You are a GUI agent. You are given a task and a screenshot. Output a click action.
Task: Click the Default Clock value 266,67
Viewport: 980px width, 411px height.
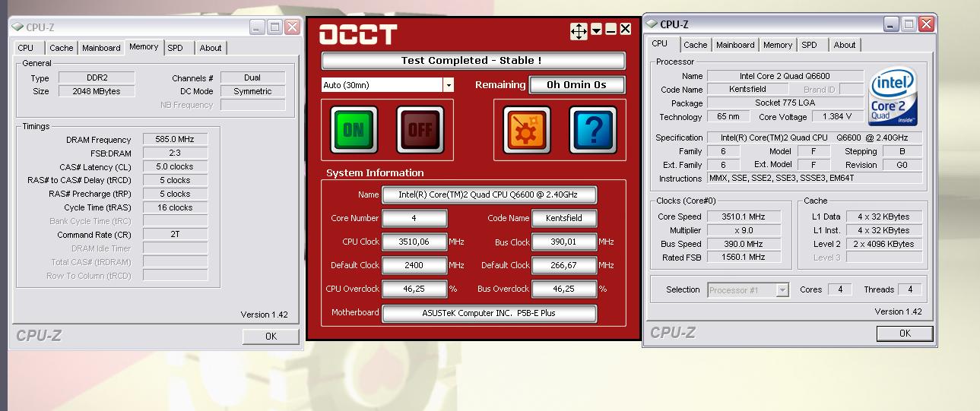click(564, 265)
